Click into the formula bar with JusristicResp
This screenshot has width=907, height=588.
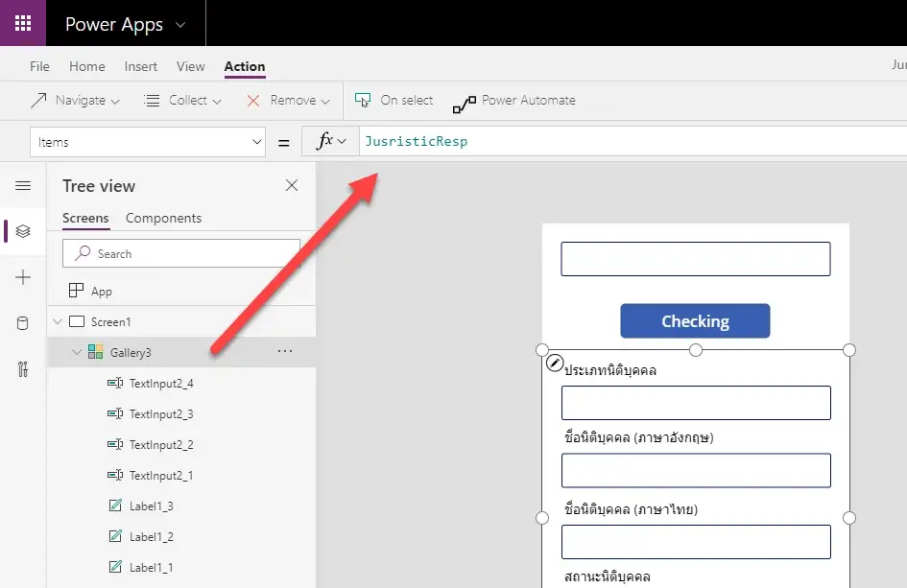tap(633, 142)
